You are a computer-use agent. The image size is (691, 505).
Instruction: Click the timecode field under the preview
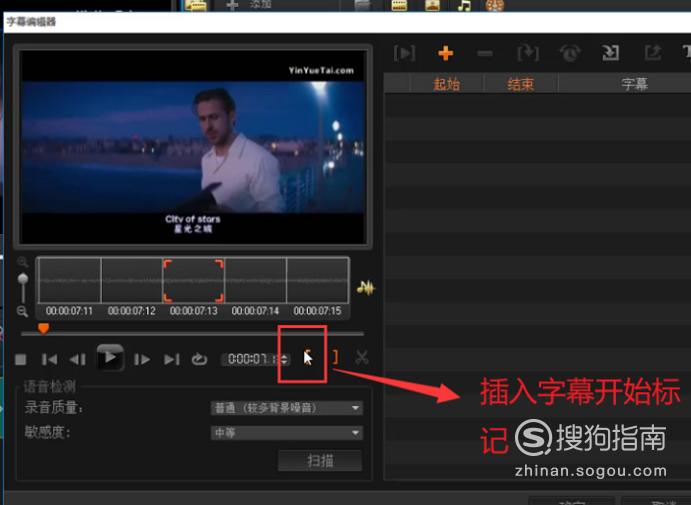[250, 359]
